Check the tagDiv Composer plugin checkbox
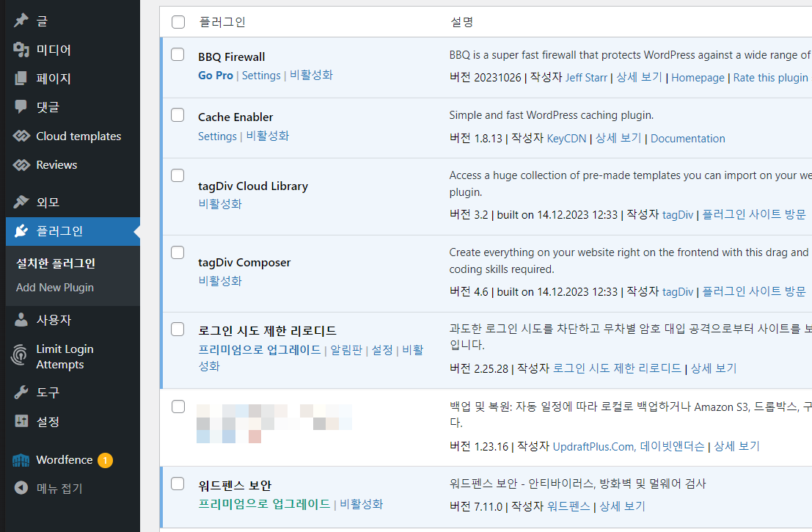 tap(178, 252)
